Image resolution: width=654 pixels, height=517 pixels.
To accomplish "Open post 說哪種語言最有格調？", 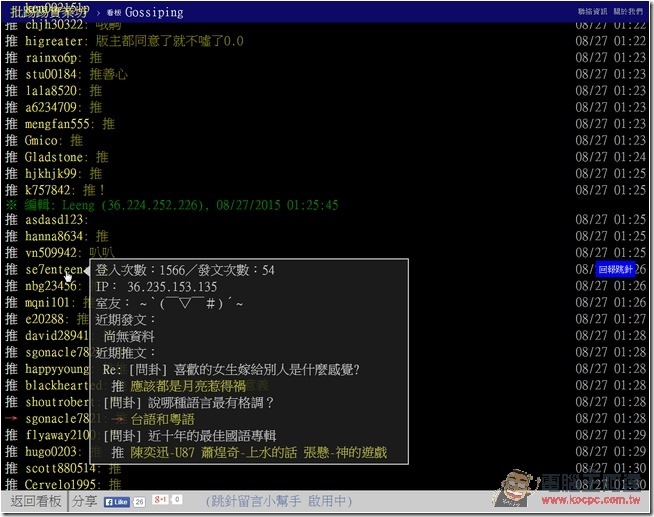I will click(x=189, y=403).
